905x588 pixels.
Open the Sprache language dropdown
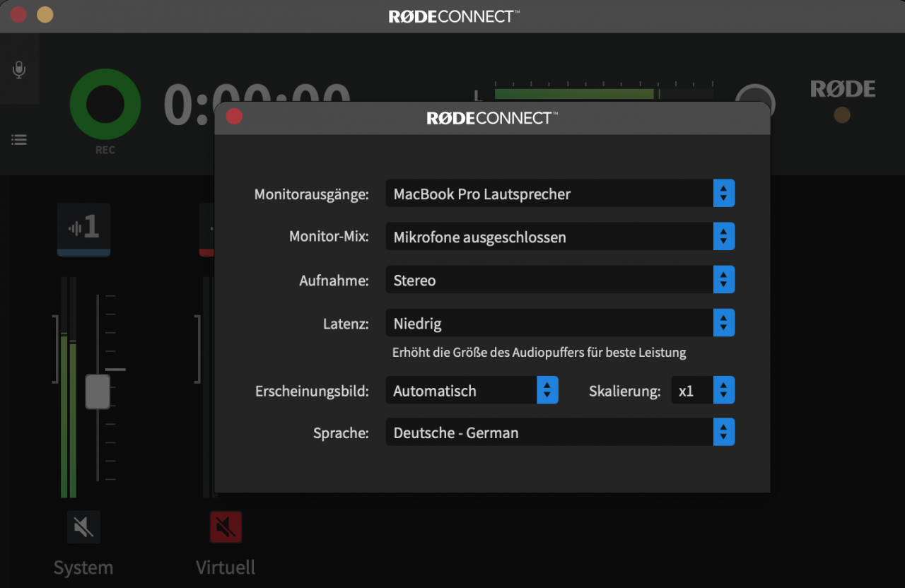point(560,433)
